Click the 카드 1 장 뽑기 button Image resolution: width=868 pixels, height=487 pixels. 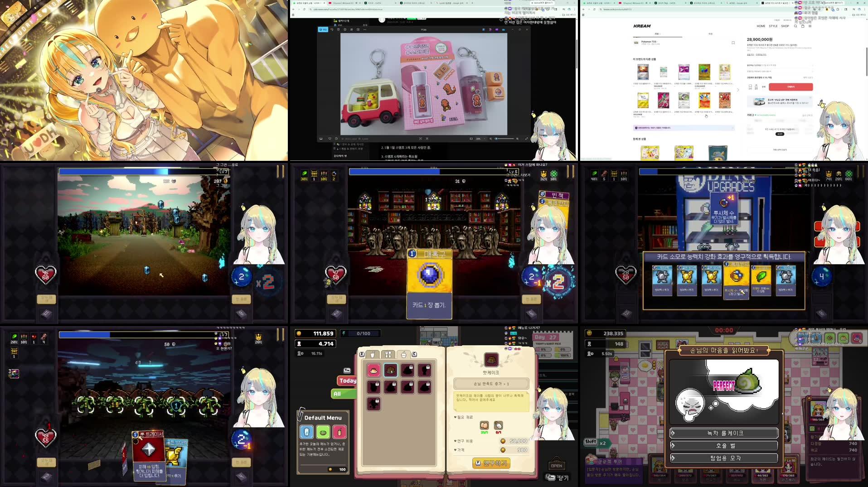[429, 305]
